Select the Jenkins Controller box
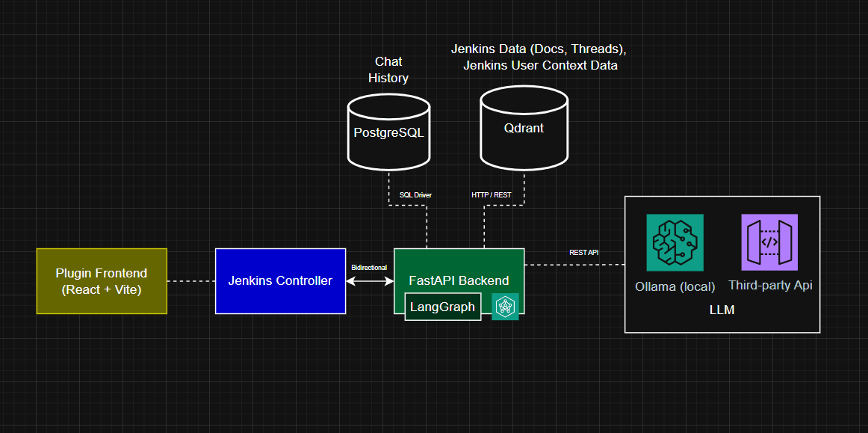The image size is (868, 433). coord(281,281)
